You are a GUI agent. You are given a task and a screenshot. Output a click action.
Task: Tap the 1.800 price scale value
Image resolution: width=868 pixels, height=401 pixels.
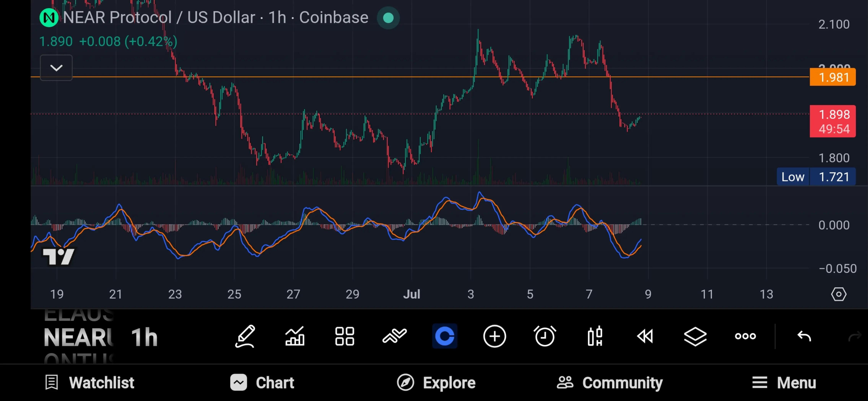[834, 158]
